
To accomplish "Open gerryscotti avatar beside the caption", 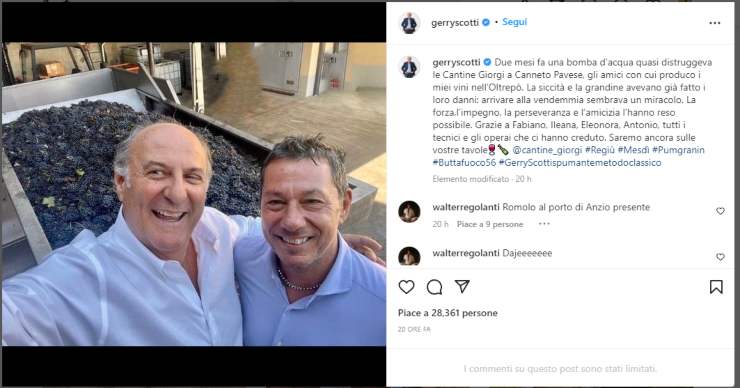I will (409, 67).
